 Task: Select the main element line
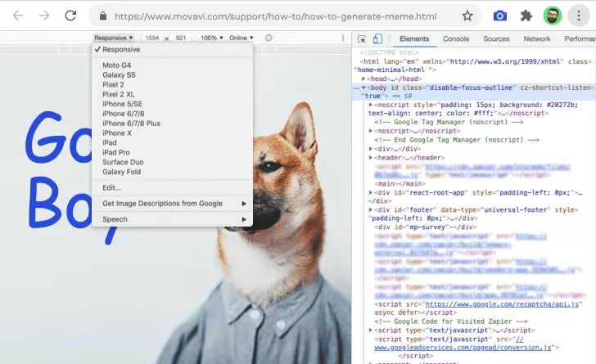(x=400, y=183)
